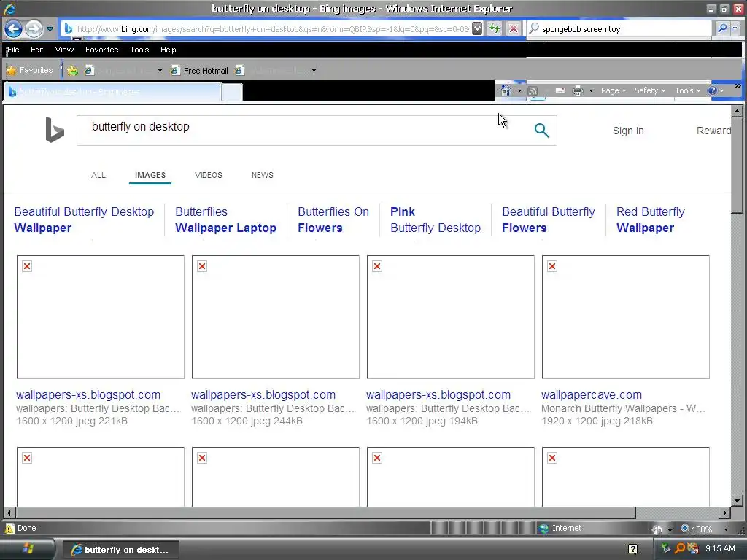
Task: Click the blogspot link above 221kB entry
Action: 88,394
